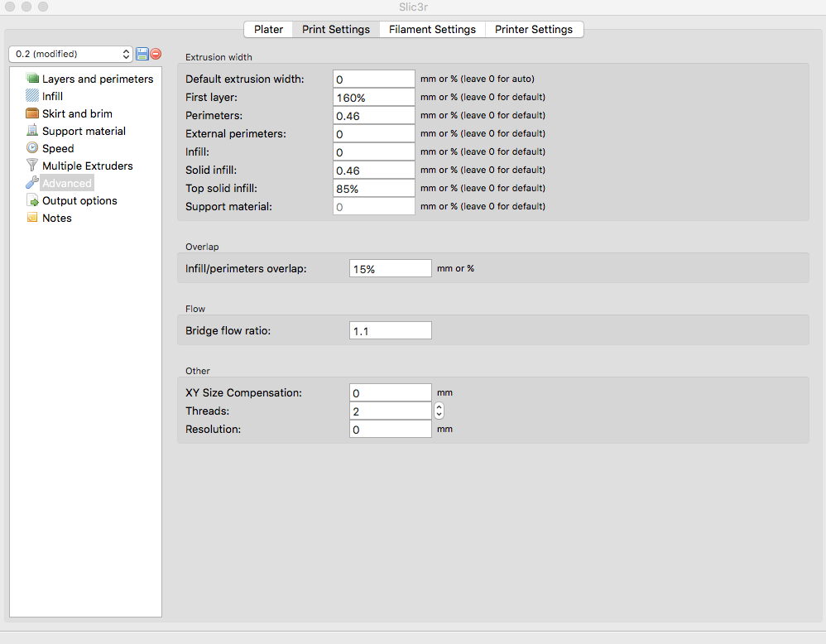Open the Speed clock icon
This screenshot has width=826, height=644.
(32, 148)
